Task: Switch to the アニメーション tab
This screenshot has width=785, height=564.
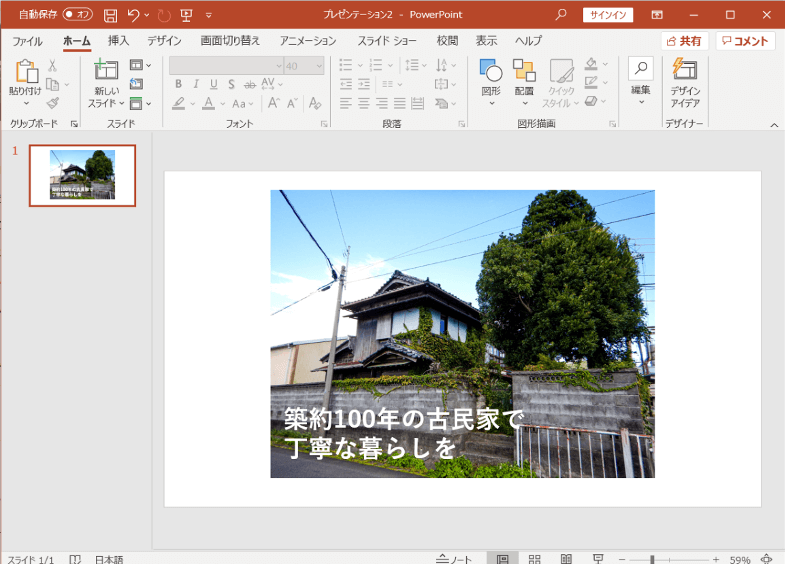Action: pos(308,41)
